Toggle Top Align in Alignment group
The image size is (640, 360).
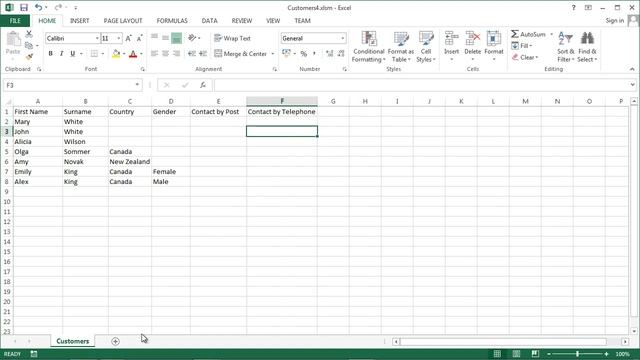click(x=154, y=38)
